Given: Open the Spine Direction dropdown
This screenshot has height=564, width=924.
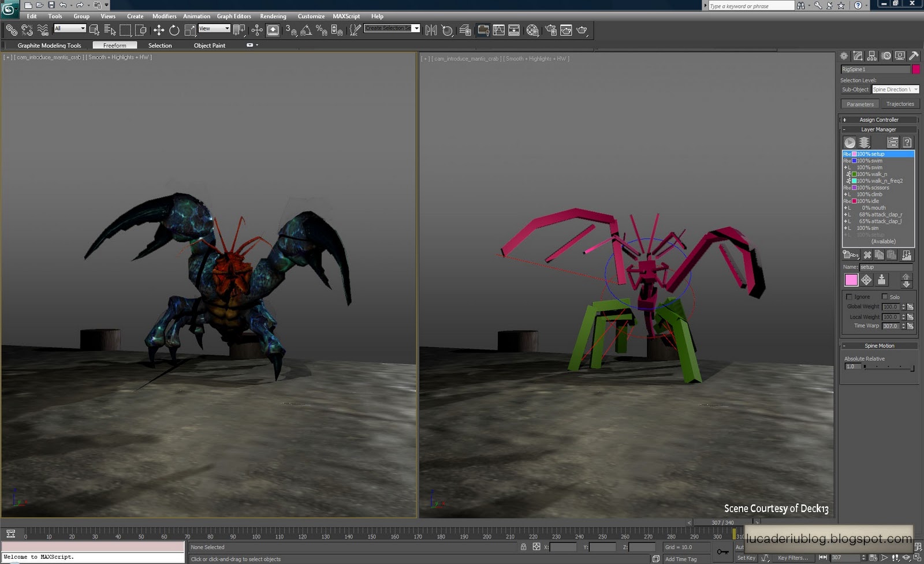Looking at the screenshot, I should coord(895,89).
